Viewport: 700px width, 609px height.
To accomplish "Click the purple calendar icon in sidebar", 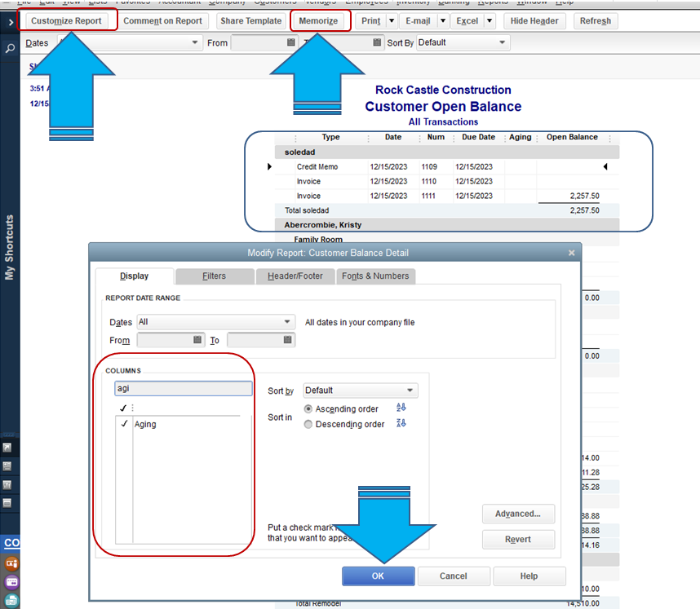I will [11, 582].
